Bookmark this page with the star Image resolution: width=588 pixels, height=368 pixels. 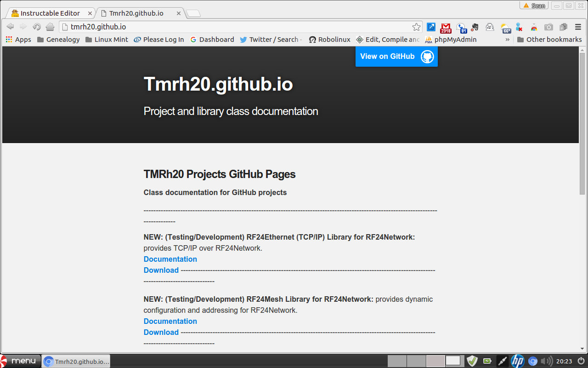[x=416, y=27]
